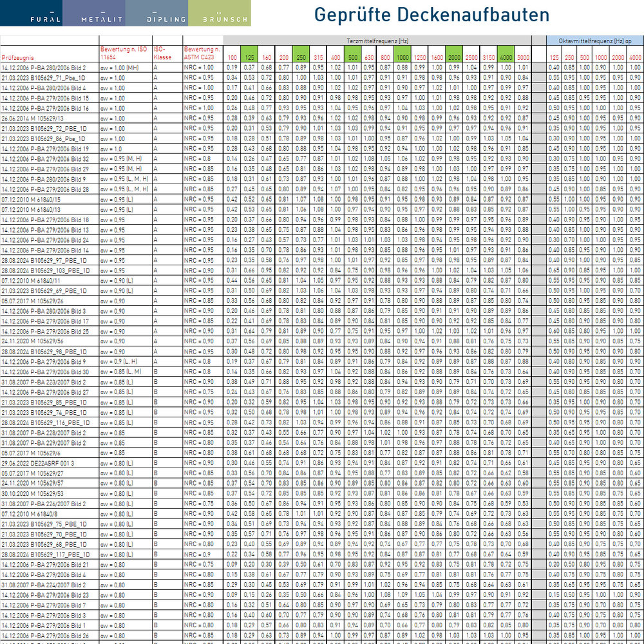Click row '29.06.2022 DE22ASRF 001 3'
This screenshot has height=644, width=644.
coord(321,463)
